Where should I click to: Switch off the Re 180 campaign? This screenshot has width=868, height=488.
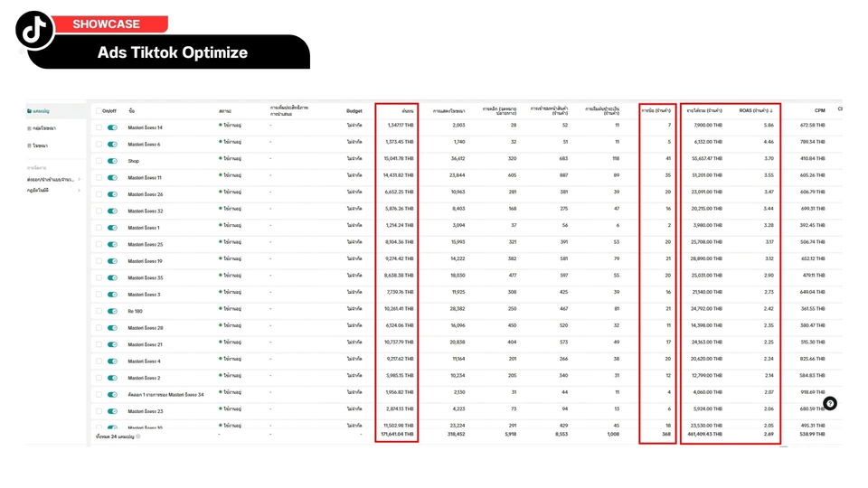point(112,311)
